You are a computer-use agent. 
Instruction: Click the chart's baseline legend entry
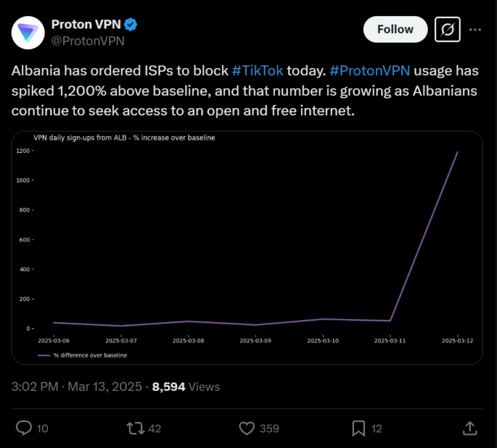[x=82, y=355]
